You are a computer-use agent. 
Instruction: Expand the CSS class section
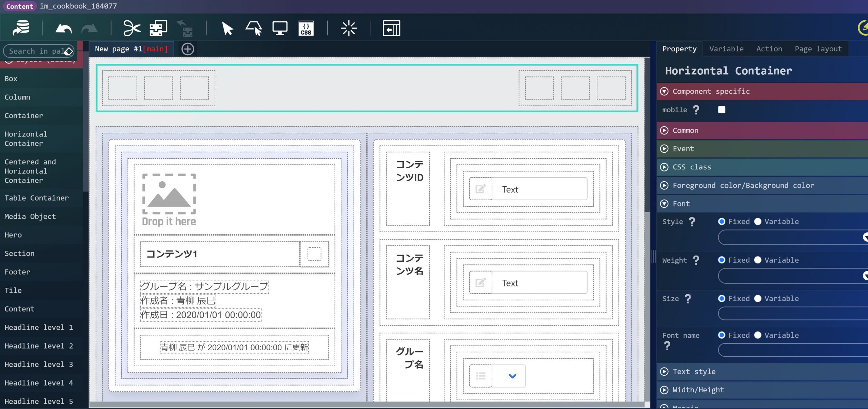[692, 167]
